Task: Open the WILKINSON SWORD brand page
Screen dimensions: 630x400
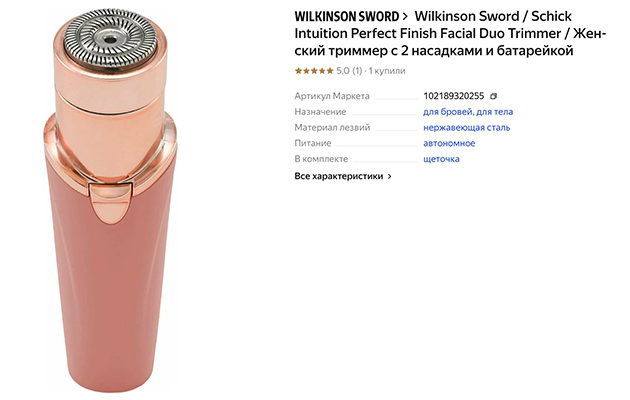Action: click(x=346, y=17)
